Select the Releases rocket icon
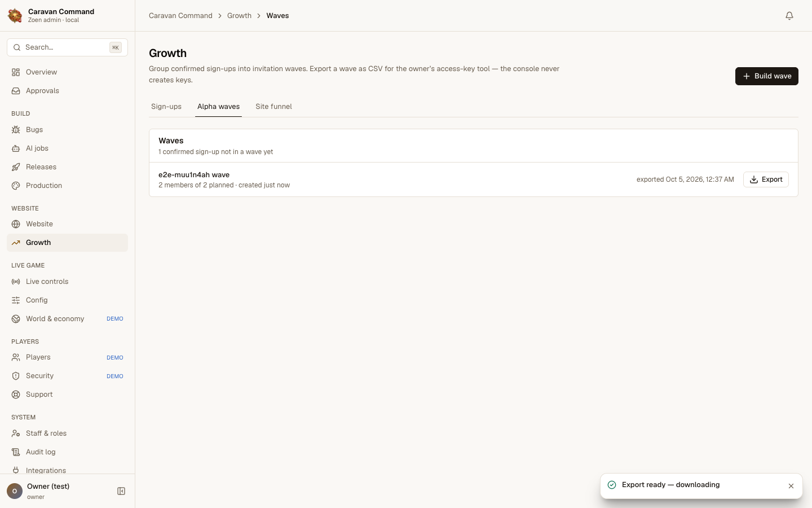812x508 pixels. pos(16,167)
